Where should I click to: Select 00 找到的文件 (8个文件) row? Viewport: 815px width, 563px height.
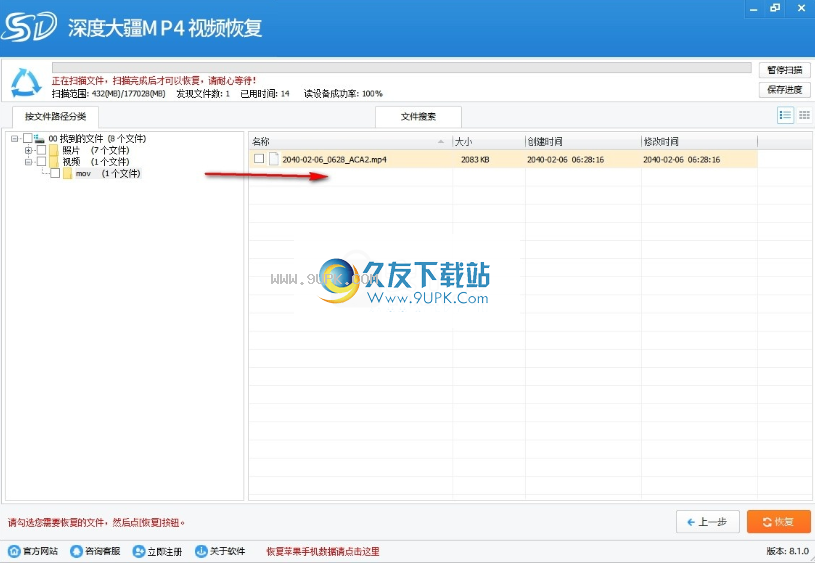coord(97,138)
